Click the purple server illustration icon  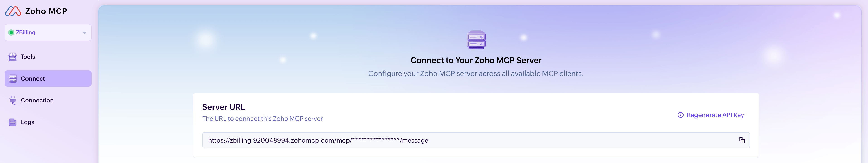click(476, 40)
